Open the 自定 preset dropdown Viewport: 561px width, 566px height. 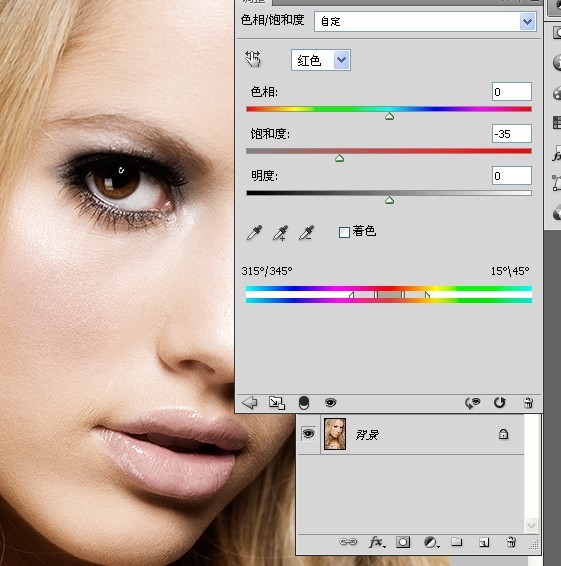pos(527,22)
